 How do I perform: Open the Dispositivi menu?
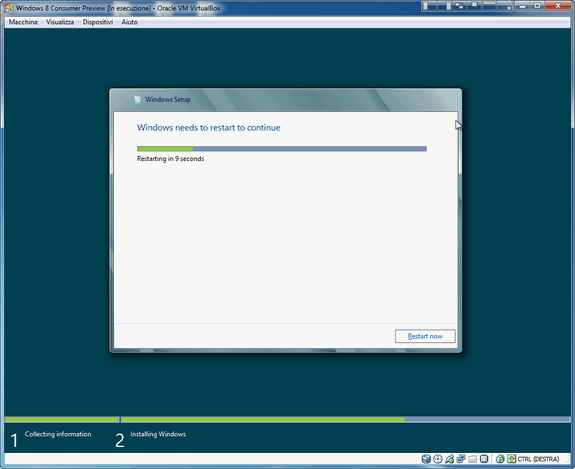point(98,22)
